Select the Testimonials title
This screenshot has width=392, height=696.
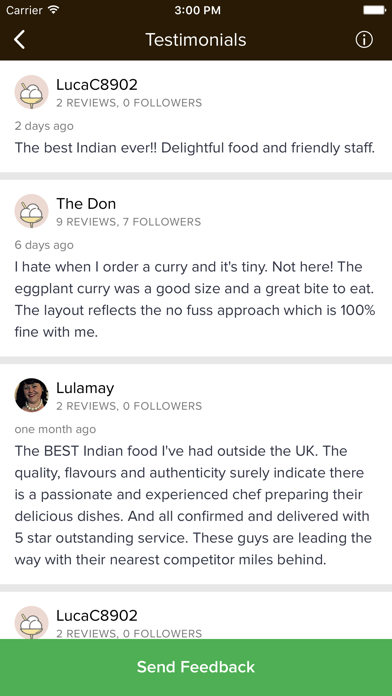(x=196, y=40)
